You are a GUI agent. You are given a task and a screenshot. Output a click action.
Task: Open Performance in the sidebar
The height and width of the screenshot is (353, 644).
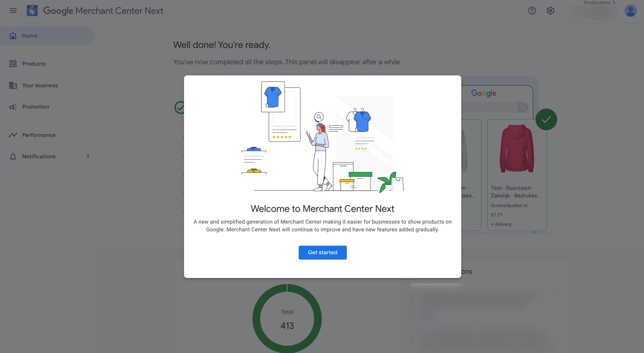tap(47, 135)
